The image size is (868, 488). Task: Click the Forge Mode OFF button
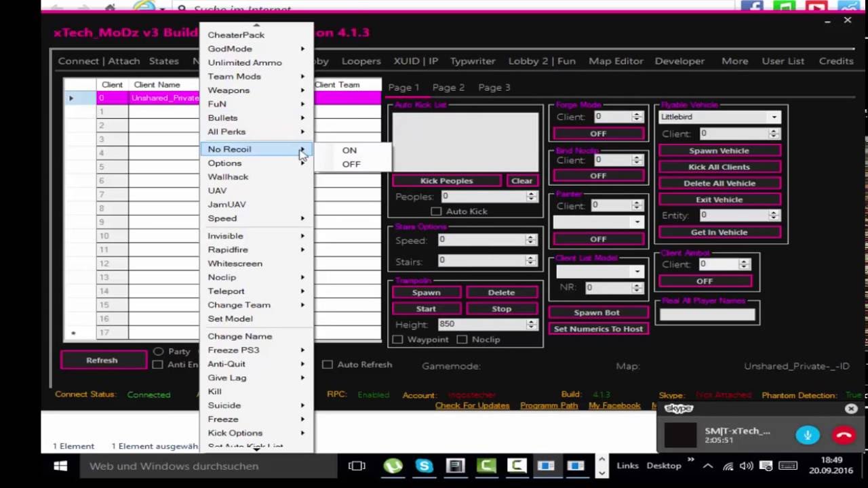click(x=597, y=134)
